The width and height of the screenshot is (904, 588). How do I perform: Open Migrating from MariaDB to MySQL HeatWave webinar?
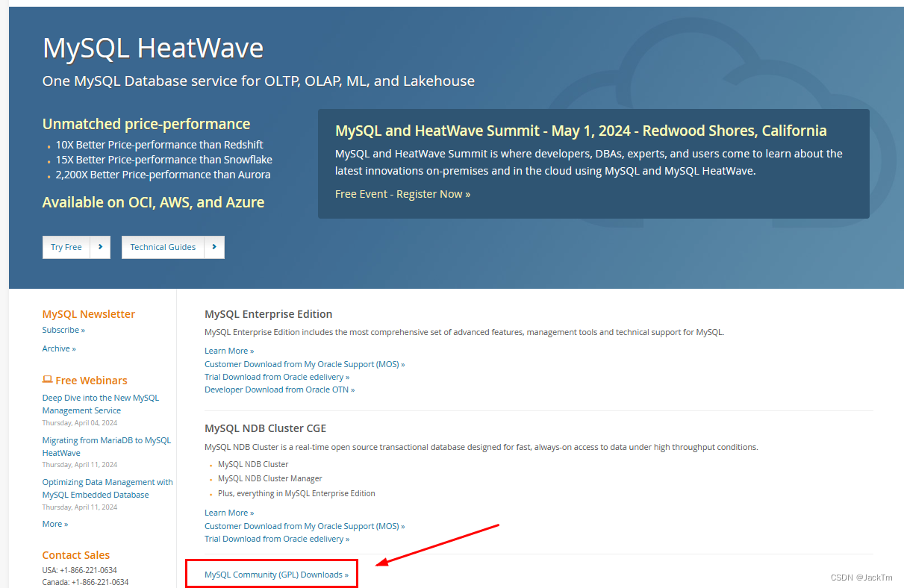pyautogui.click(x=107, y=446)
